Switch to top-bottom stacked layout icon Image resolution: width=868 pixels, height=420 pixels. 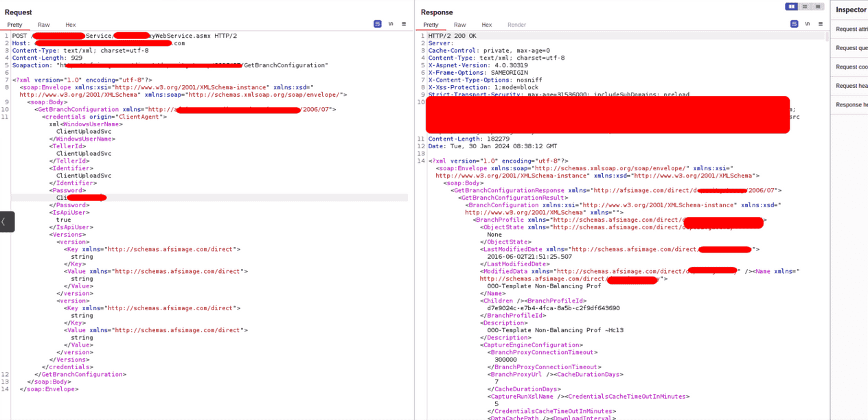point(804,7)
